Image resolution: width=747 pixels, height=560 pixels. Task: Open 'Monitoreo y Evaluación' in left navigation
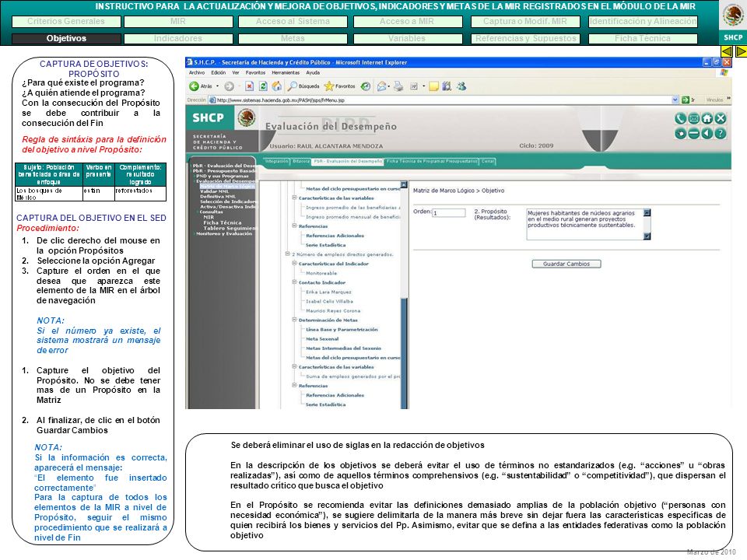224,234
